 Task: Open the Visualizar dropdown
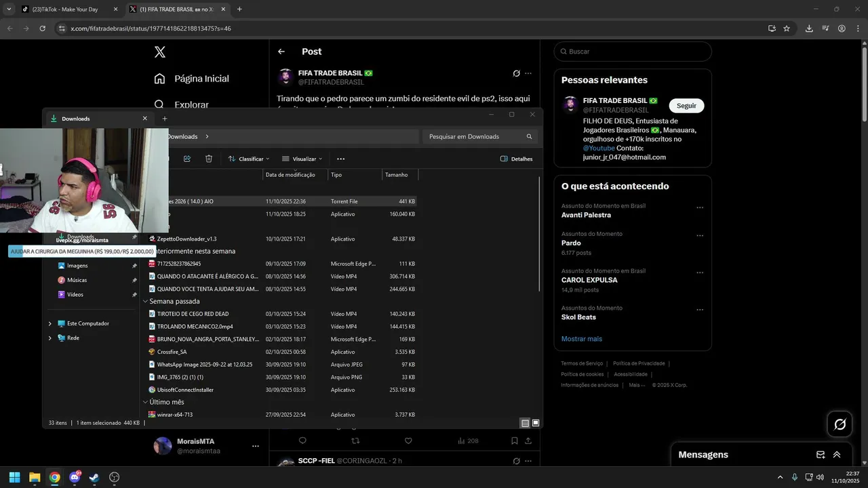click(x=302, y=159)
